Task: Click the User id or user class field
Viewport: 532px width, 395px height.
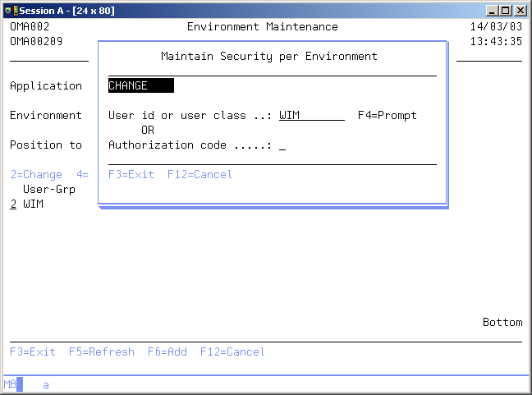Action: point(311,116)
